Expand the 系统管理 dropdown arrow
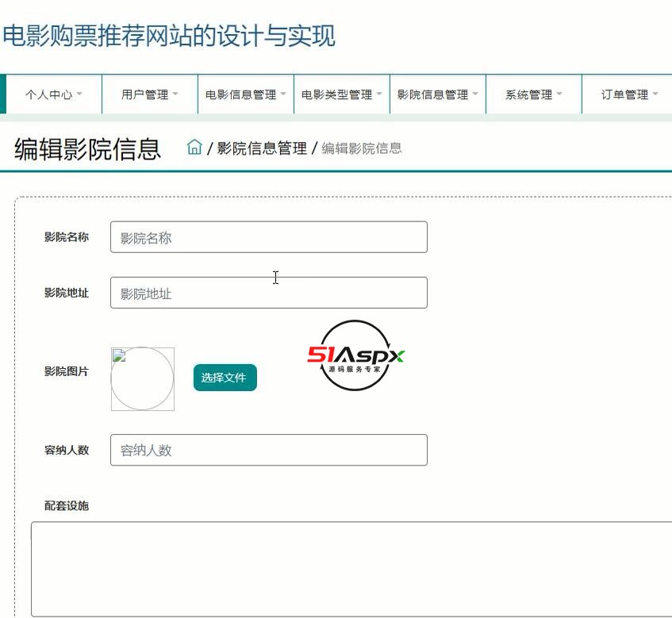 [559, 94]
